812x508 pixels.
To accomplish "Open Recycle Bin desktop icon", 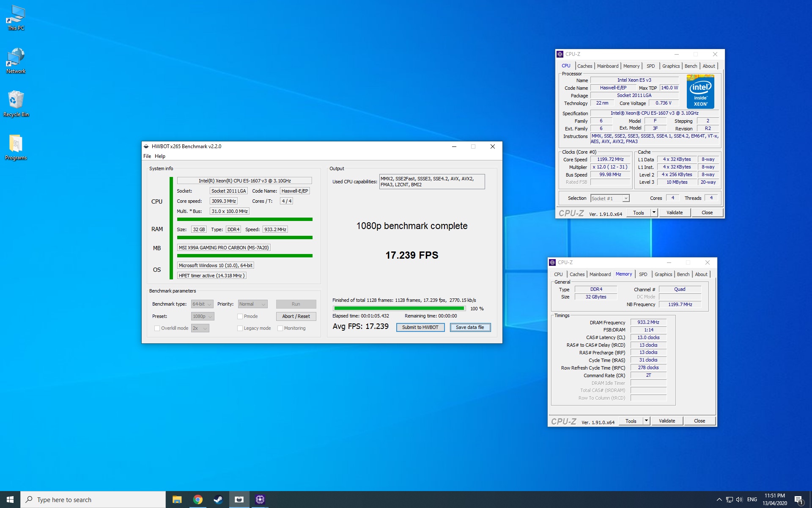I will pos(16,104).
